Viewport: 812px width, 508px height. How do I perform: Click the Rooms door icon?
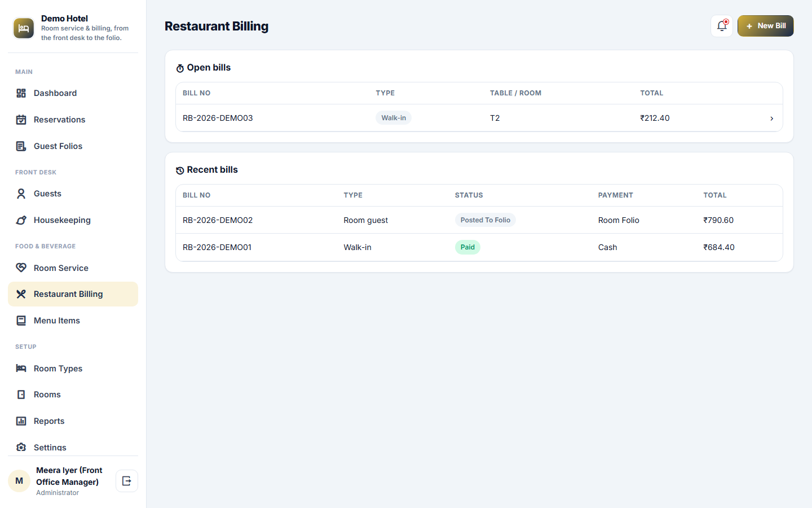[x=21, y=395]
